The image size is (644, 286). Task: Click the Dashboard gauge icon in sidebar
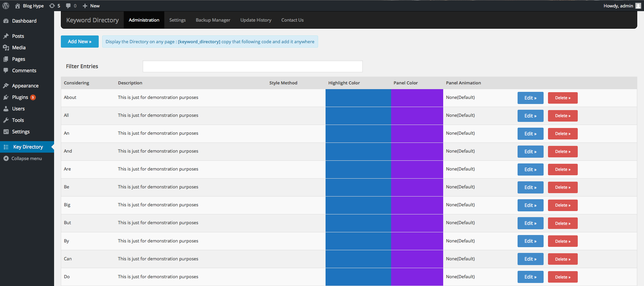click(x=6, y=21)
